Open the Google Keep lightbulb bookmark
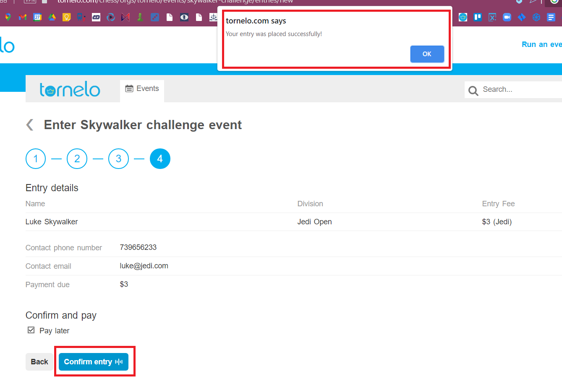The width and height of the screenshot is (562, 392). pos(66,17)
